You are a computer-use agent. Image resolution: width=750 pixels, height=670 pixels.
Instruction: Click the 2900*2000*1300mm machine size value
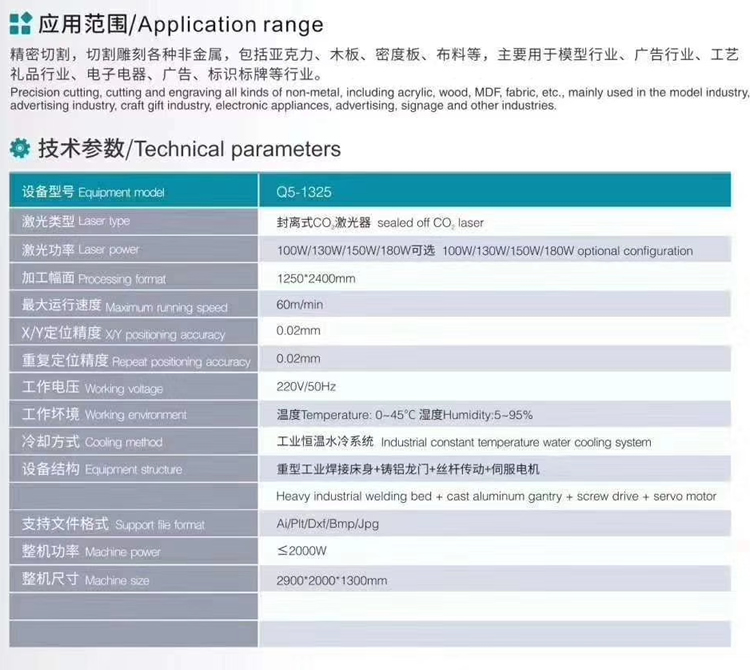(x=331, y=580)
